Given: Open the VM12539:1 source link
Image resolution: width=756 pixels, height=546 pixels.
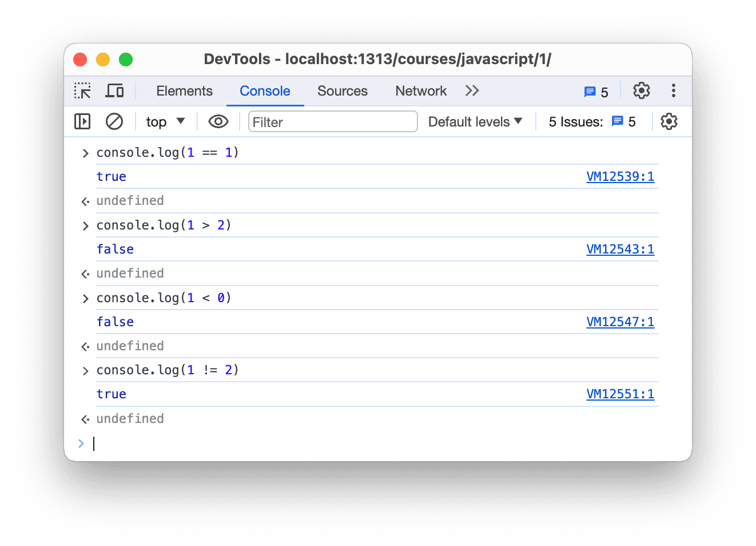Looking at the screenshot, I should tap(620, 176).
